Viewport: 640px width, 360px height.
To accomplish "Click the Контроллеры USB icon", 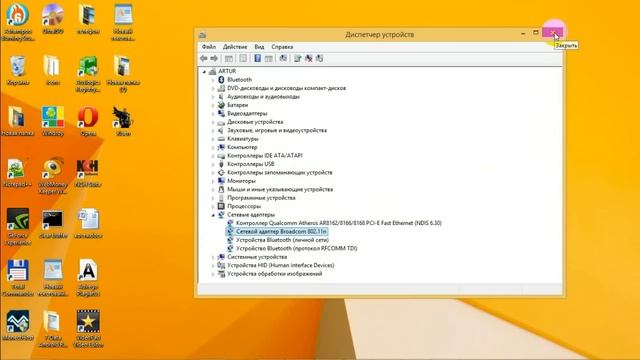I will (221, 164).
